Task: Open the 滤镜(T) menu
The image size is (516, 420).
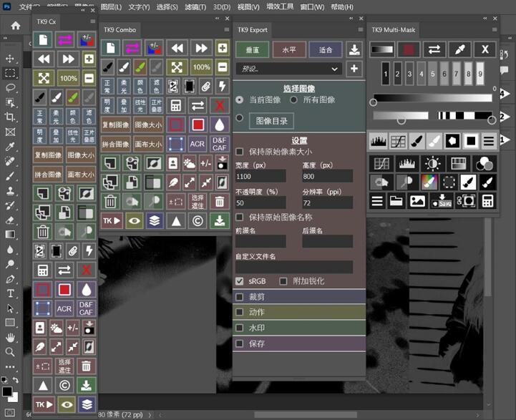Action: [195, 7]
